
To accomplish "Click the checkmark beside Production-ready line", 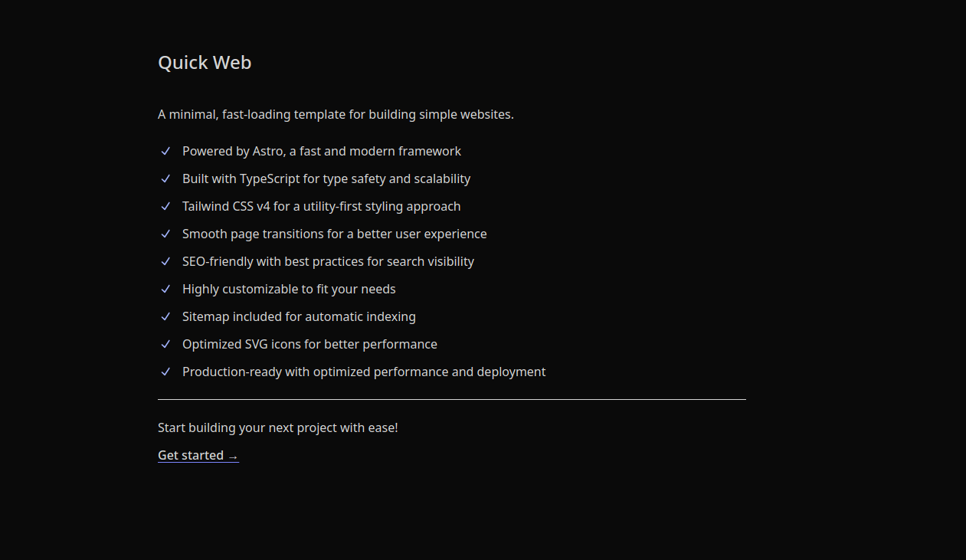I will pos(165,372).
